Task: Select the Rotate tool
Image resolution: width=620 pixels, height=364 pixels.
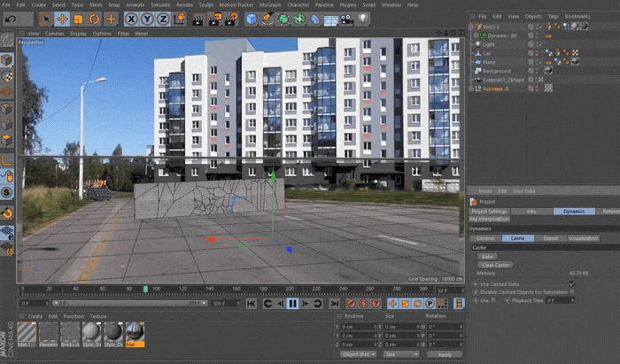Action: 95,18
